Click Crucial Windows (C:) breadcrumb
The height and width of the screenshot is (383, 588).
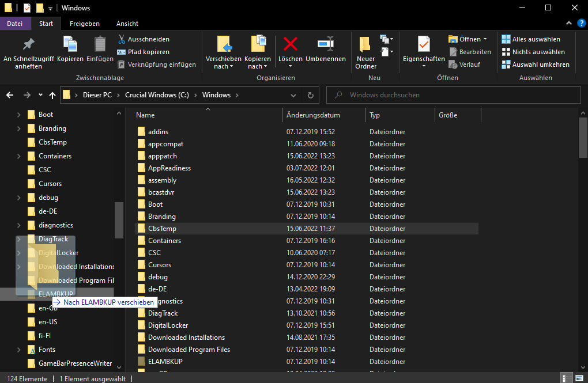[x=157, y=95]
